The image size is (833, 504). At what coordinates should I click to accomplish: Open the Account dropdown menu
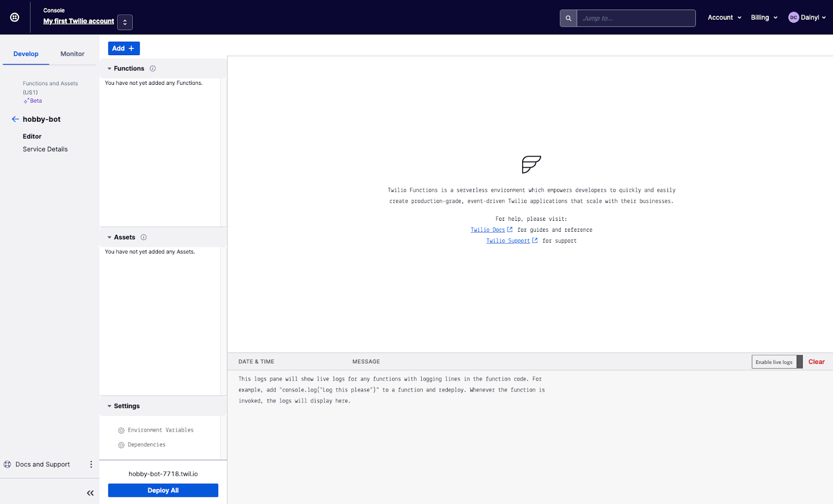tap(725, 18)
